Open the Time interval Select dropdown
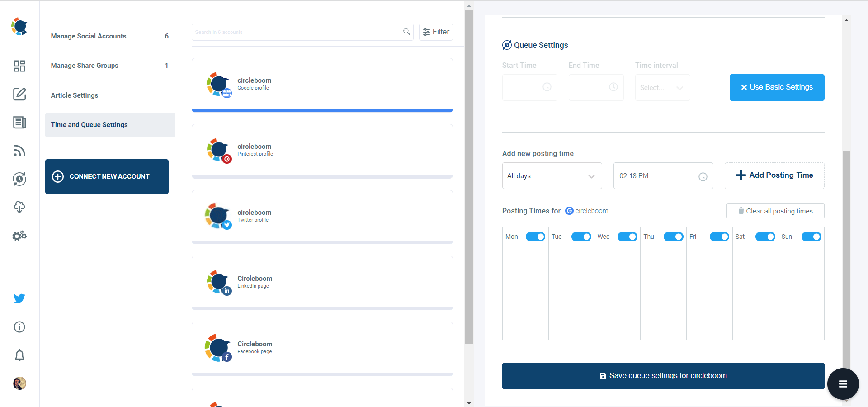This screenshot has width=868, height=407. coord(662,87)
